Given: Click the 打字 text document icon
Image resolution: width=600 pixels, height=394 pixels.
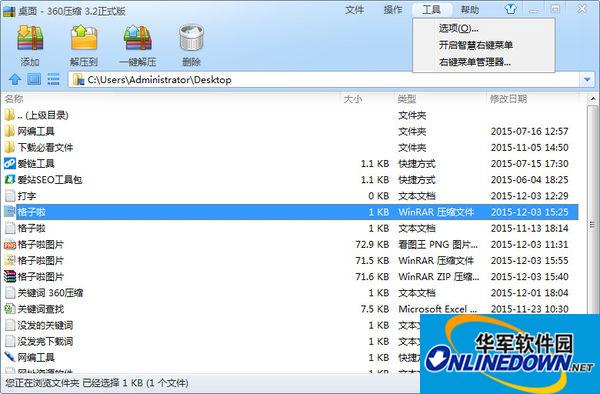Looking at the screenshot, I should point(10,196).
